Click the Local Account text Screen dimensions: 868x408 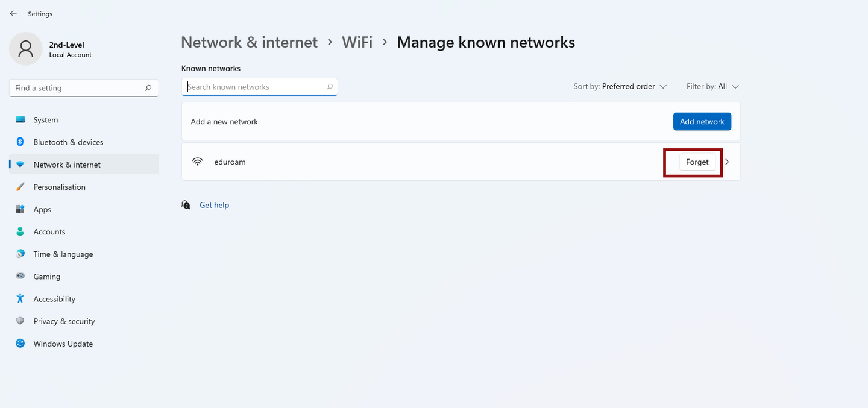pos(71,55)
